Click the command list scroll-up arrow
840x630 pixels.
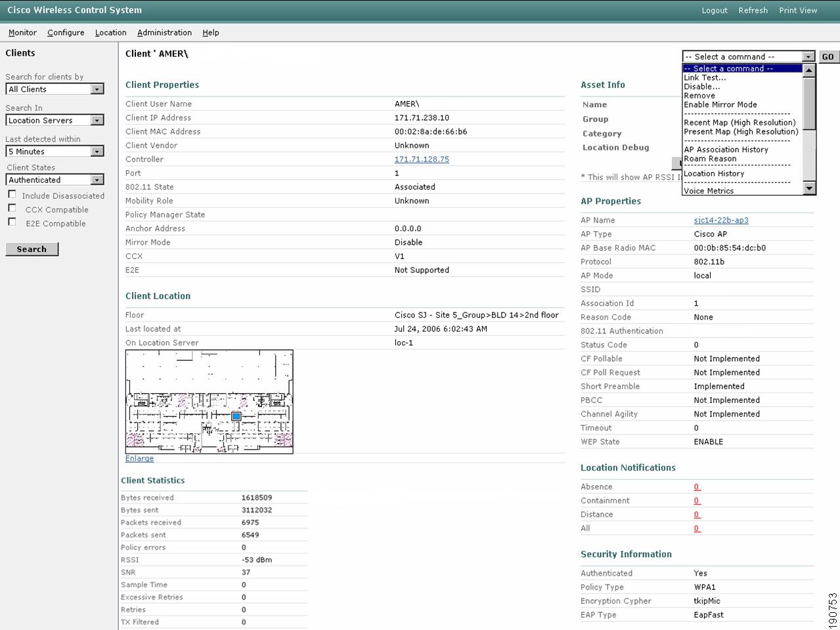tap(809, 70)
